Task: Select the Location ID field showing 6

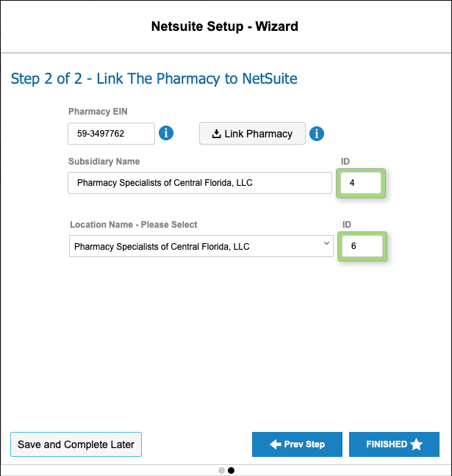Action: coord(362,246)
